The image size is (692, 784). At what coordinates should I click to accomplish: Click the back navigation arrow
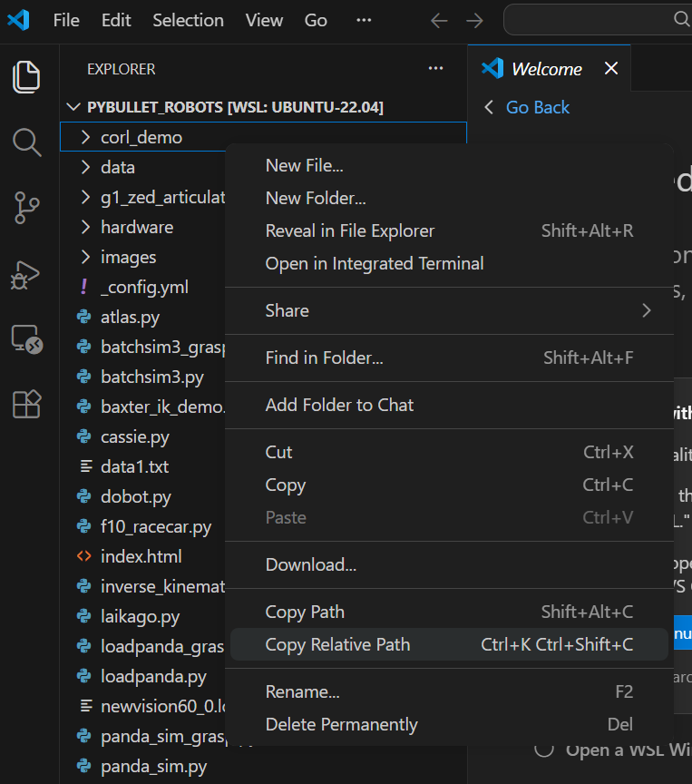coord(439,19)
